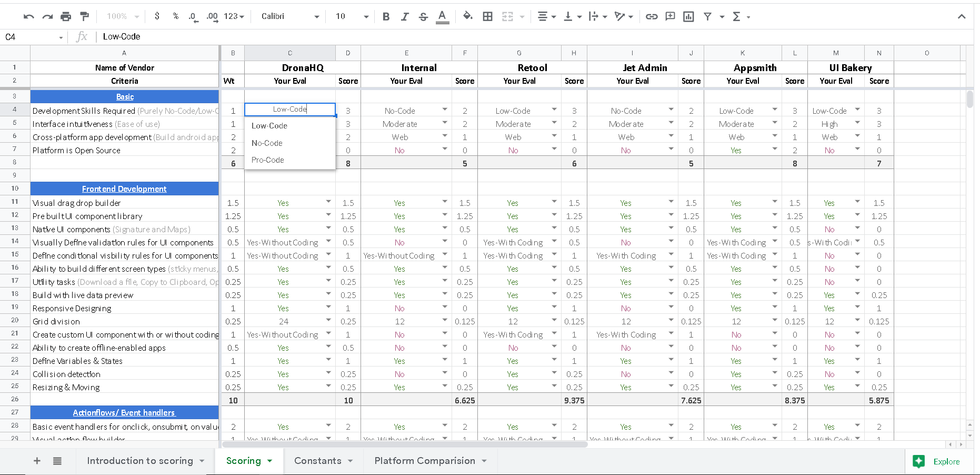Switch to the Platform Comparision sheet tab
980x475 pixels.
(425, 461)
